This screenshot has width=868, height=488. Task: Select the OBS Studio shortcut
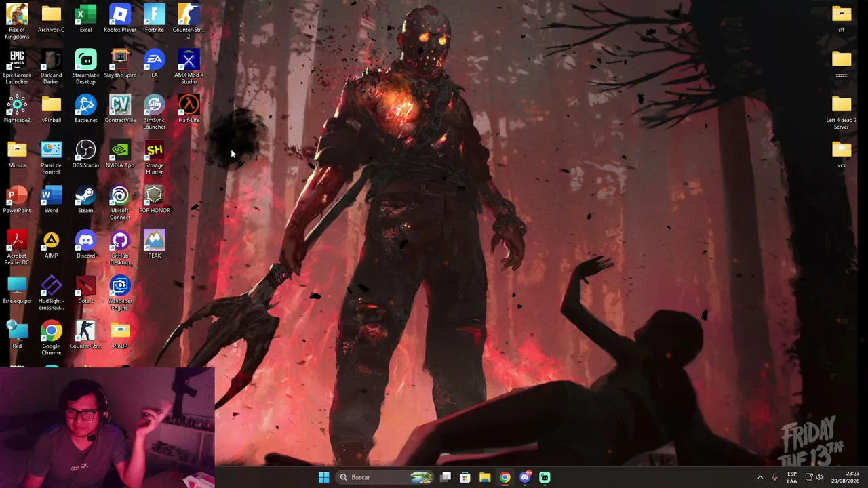coord(85,155)
